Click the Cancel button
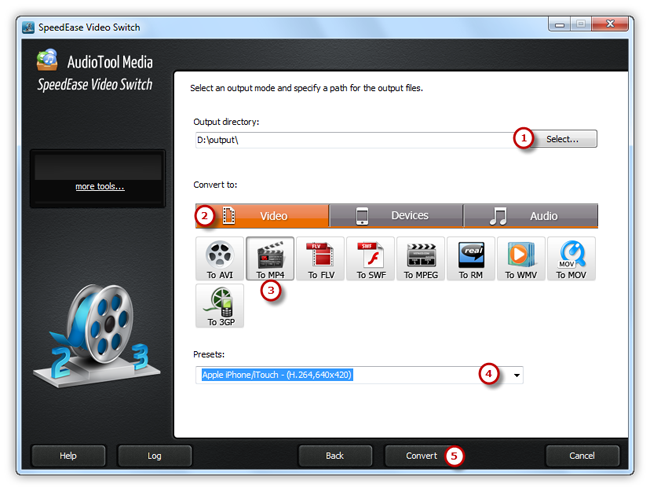The image size is (650, 491). click(x=582, y=456)
